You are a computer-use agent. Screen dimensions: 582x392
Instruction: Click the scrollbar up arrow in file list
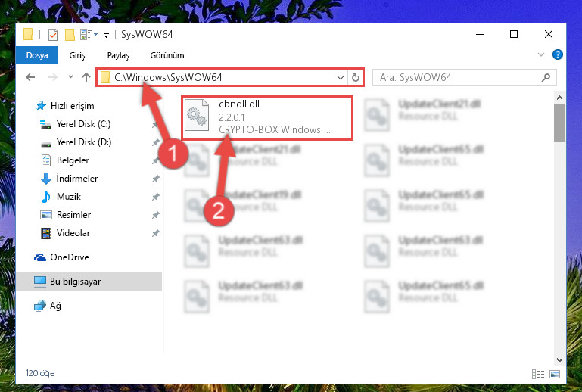(560, 98)
